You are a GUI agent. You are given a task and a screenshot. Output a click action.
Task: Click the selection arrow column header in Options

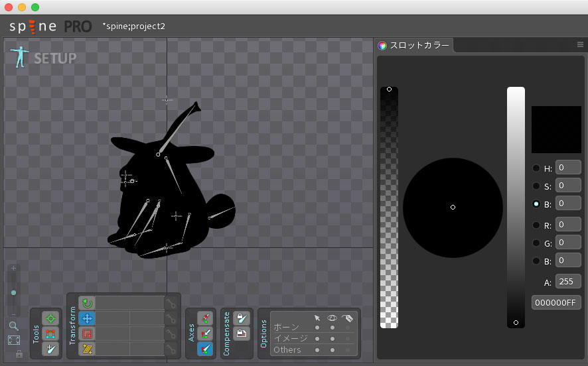tap(317, 318)
